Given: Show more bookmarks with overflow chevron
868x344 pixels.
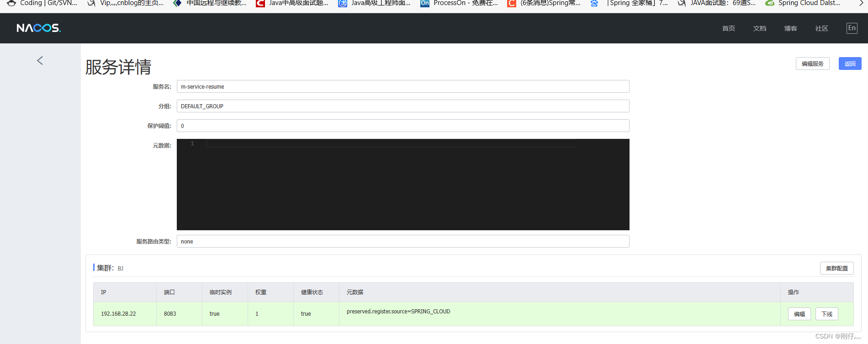Looking at the screenshot, I should coord(861,3).
